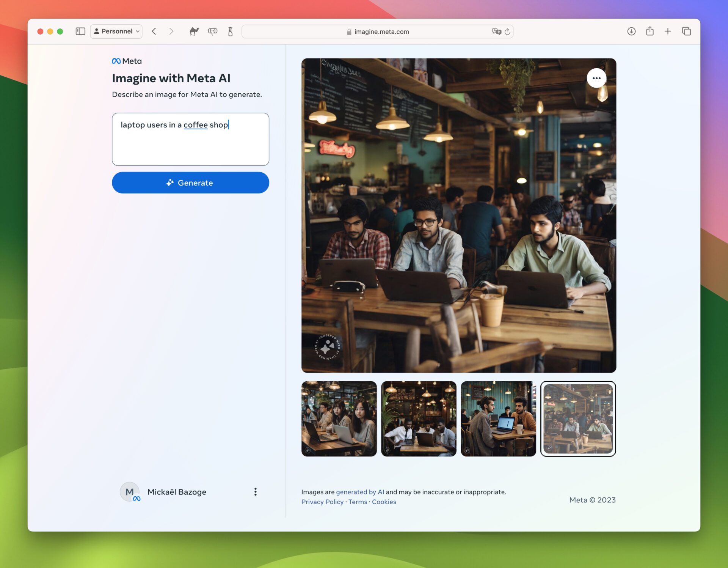
Task: Toggle the Safari sidebar
Action: 80,31
